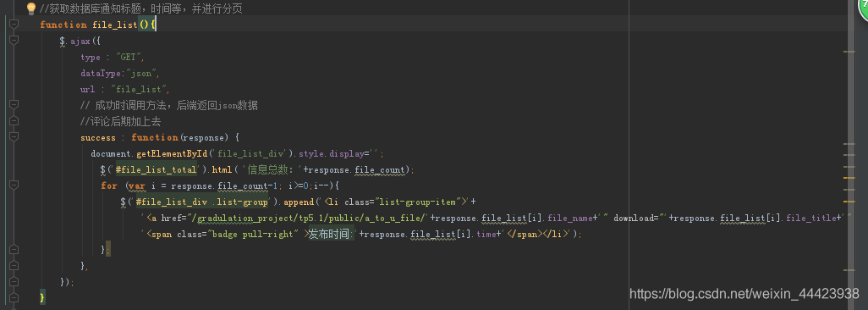Click the "file_list" url string value
This screenshot has height=310, width=868.
[139, 90]
